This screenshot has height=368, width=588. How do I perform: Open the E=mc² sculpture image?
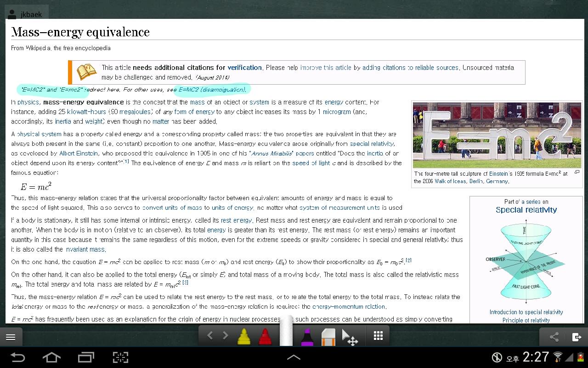click(497, 135)
